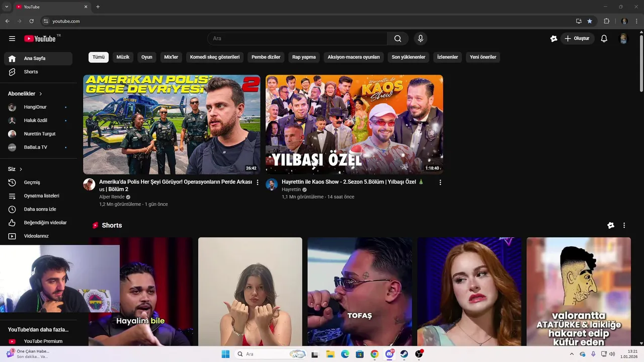
Task: Open taskbar volume control
Action: point(612,354)
